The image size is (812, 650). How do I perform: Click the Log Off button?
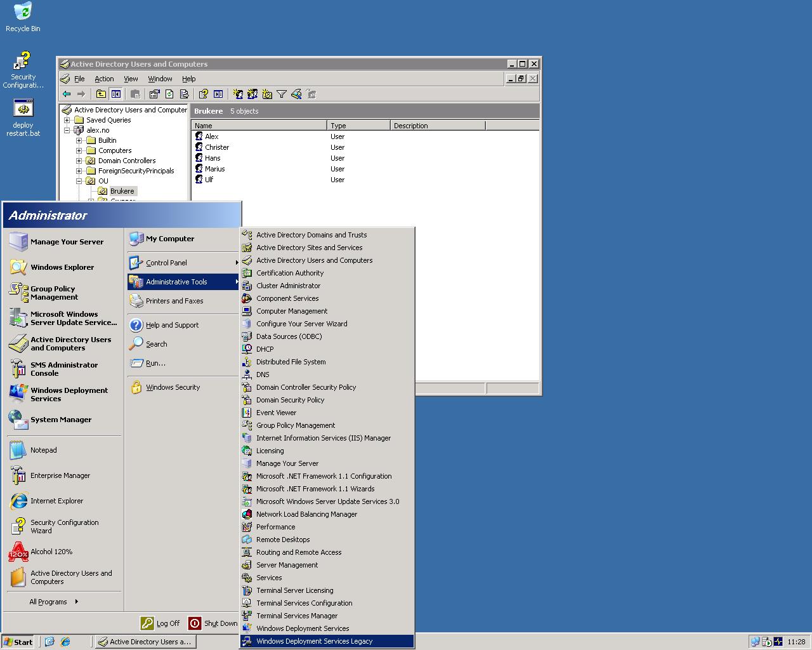pyautogui.click(x=160, y=623)
